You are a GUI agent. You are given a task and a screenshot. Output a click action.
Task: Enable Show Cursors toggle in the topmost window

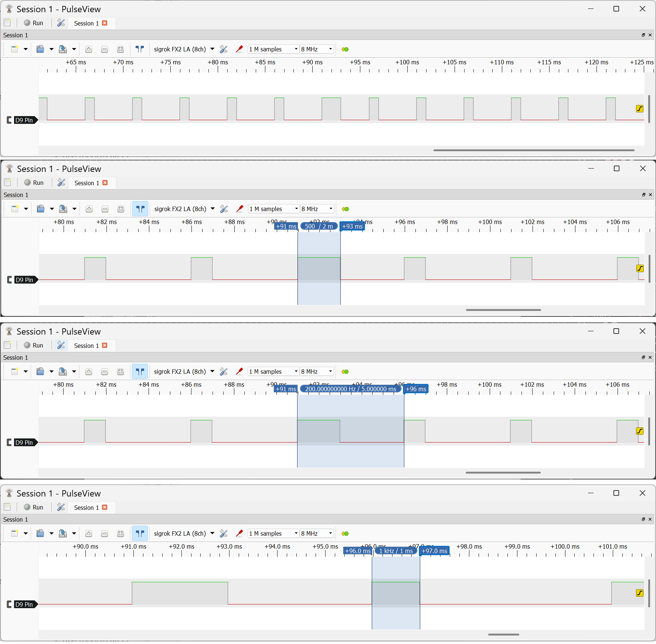pos(140,50)
